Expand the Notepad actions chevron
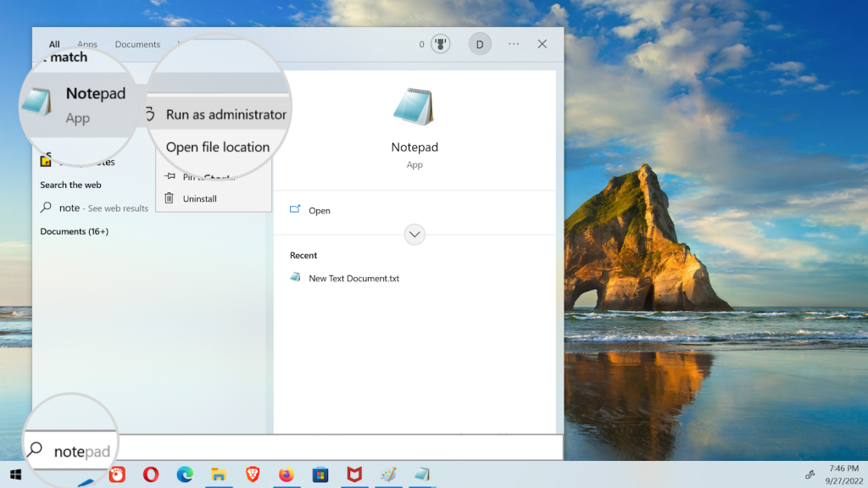This screenshot has width=868, height=488. pyautogui.click(x=415, y=235)
